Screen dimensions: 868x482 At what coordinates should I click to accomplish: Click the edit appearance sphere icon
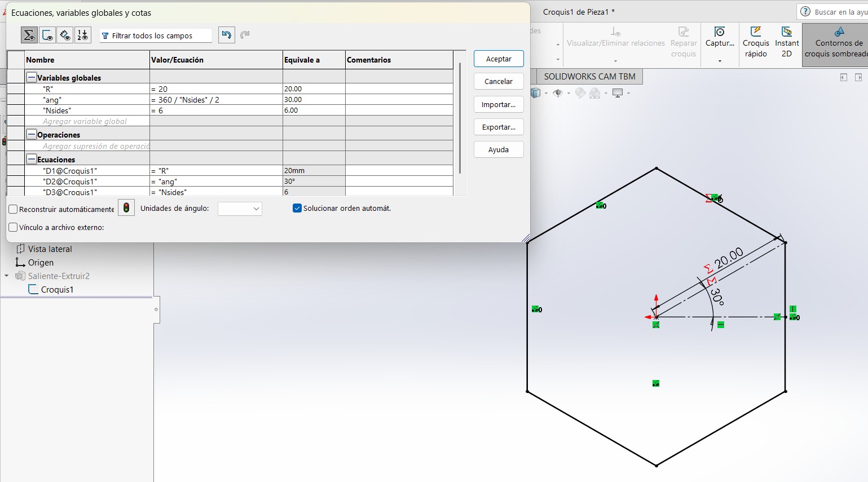pyautogui.click(x=580, y=93)
